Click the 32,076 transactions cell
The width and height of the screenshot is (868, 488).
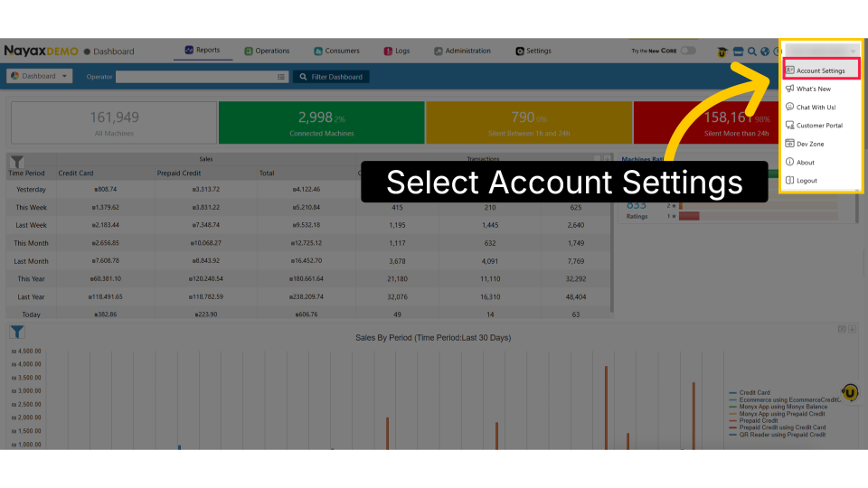(x=398, y=297)
